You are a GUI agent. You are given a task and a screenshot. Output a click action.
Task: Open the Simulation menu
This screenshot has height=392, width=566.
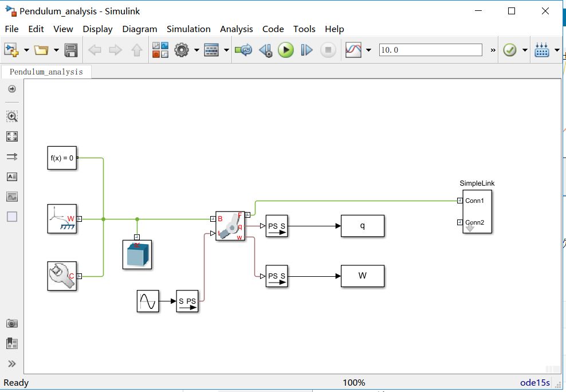(x=188, y=29)
